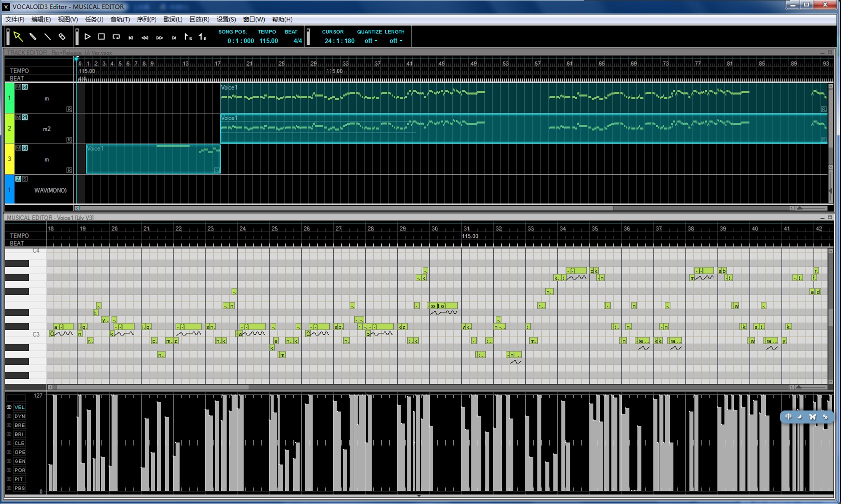Open the 设置(S) menu

point(226,19)
